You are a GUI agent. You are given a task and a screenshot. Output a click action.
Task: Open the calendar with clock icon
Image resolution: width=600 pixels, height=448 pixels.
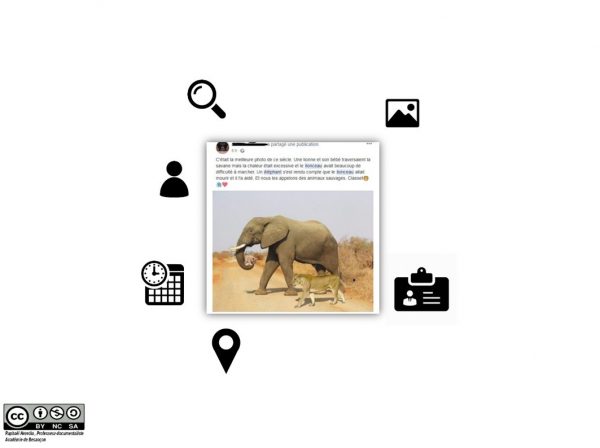pyautogui.click(x=163, y=283)
